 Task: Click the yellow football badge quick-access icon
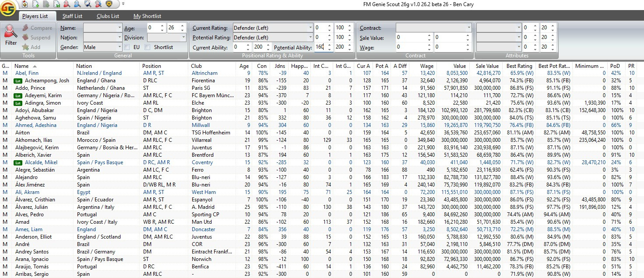click(109, 4)
